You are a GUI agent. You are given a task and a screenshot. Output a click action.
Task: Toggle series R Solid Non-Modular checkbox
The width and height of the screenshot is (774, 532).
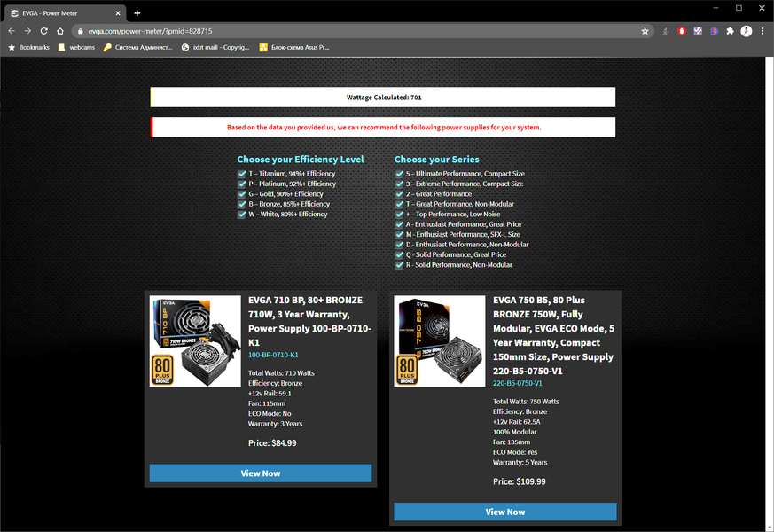(399, 265)
